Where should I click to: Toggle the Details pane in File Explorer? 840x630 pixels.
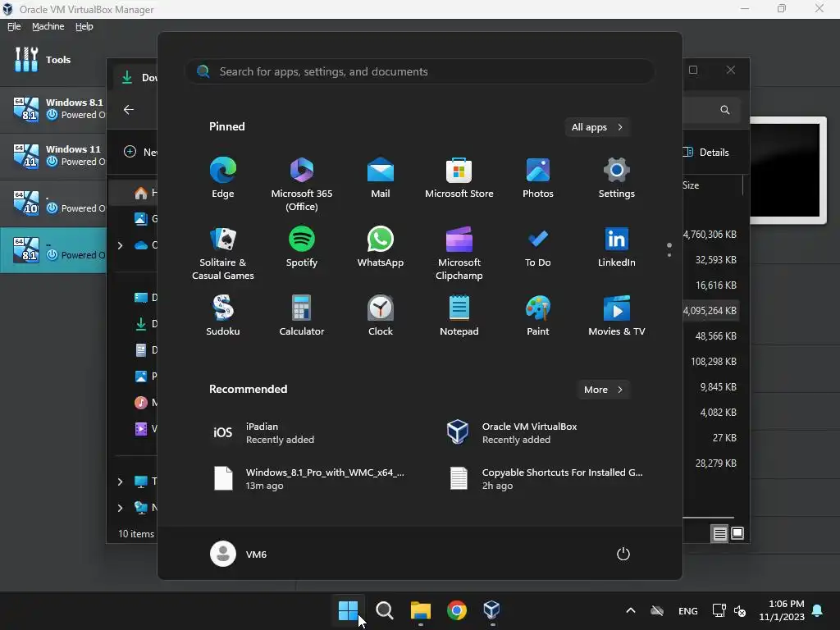(706, 152)
